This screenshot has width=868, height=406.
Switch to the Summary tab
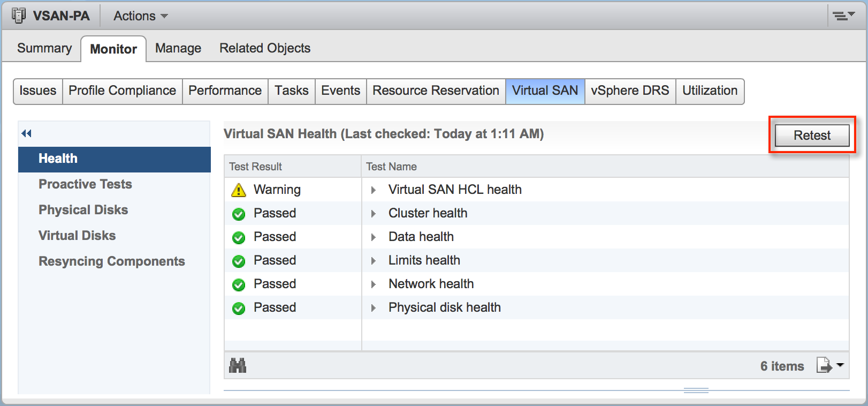pyautogui.click(x=44, y=48)
